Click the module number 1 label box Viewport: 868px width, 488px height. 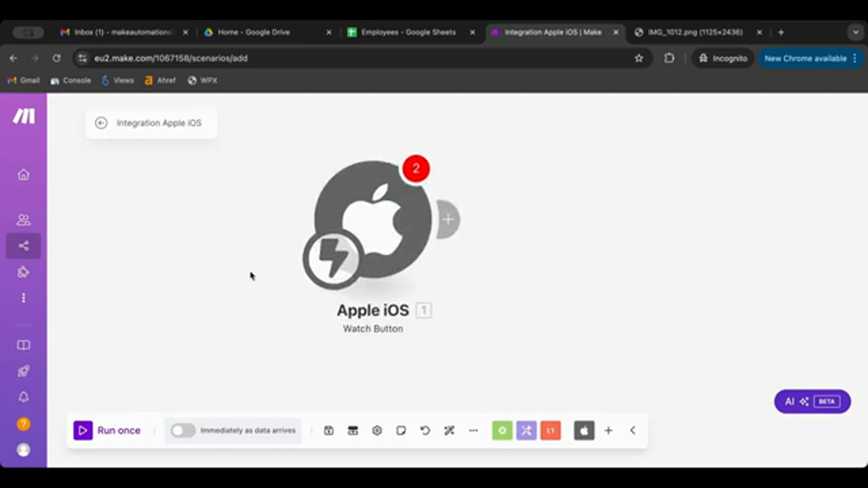coord(424,310)
